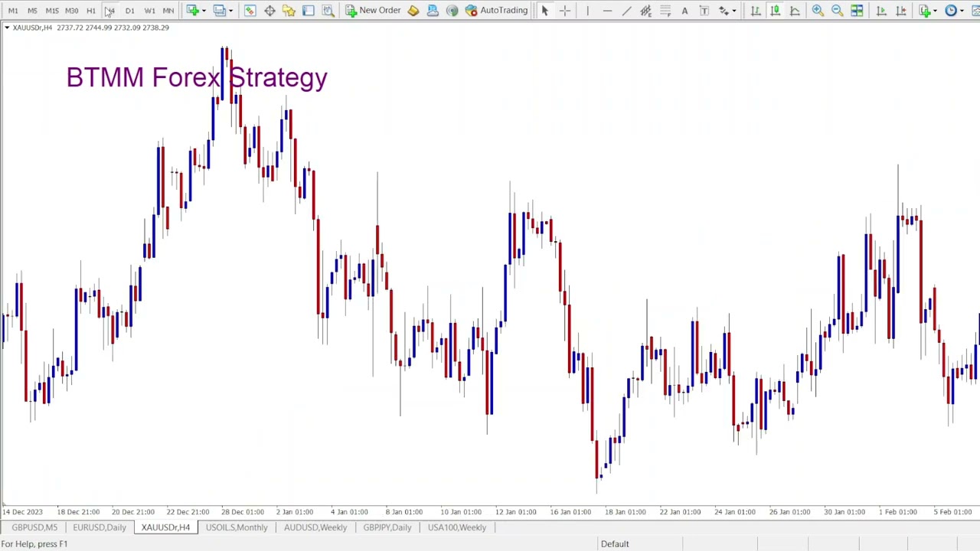Viewport: 980px width, 551px height.
Task: Click the 1 Feb 01:00 time label
Action: (898, 512)
